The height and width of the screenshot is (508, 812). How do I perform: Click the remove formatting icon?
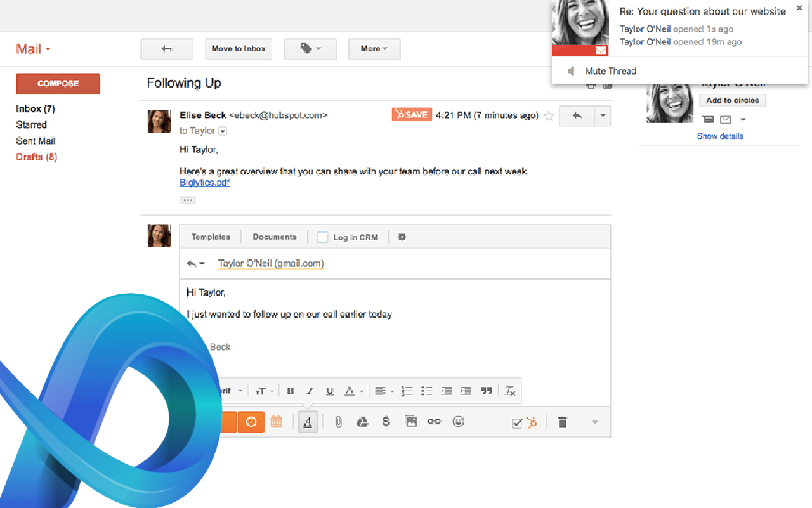[510, 391]
